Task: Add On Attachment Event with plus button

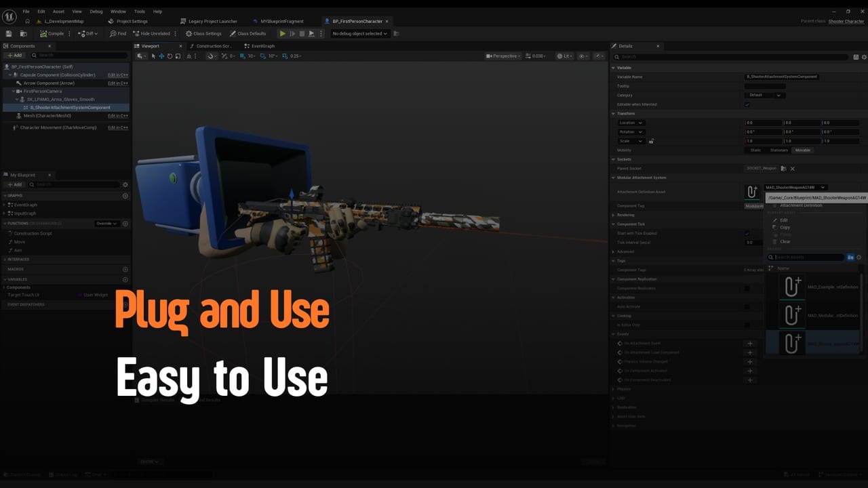Action: [750, 344]
